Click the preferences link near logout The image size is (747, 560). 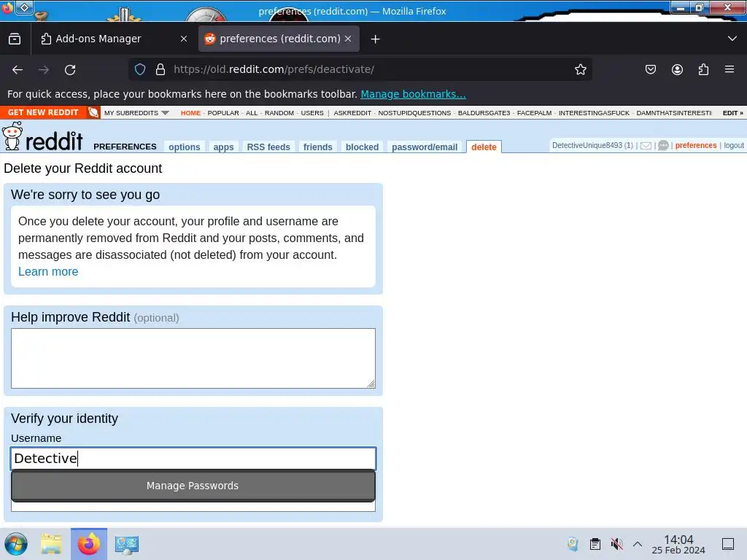click(x=695, y=145)
